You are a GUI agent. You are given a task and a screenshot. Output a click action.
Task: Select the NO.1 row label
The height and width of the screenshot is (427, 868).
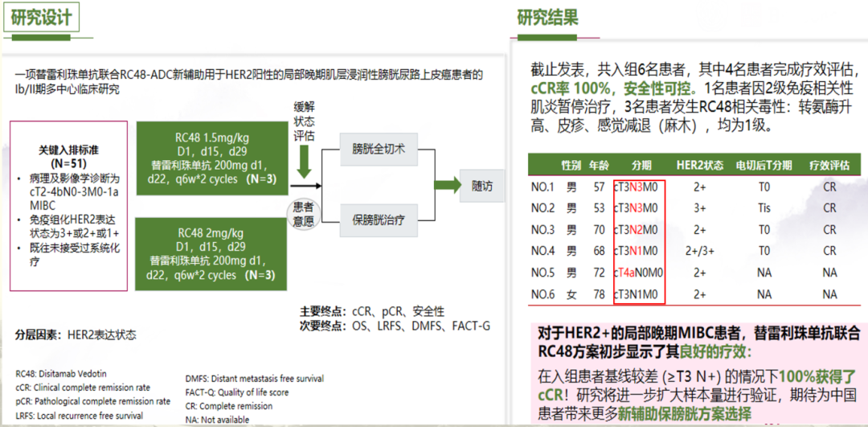[x=542, y=187]
